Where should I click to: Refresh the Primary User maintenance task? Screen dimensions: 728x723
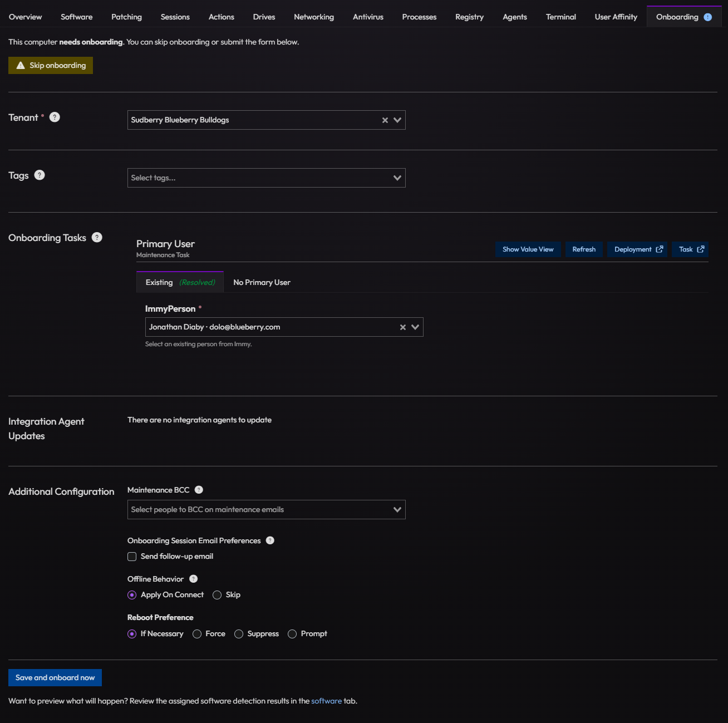pyautogui.click(x=584, y=249)
